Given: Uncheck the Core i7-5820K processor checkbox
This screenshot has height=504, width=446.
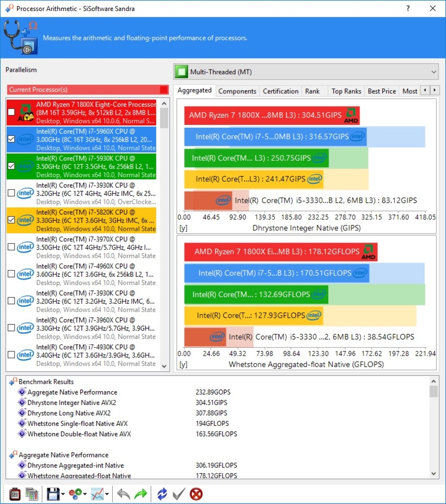Looking at the screenshot, I should [x=11, y=220].
